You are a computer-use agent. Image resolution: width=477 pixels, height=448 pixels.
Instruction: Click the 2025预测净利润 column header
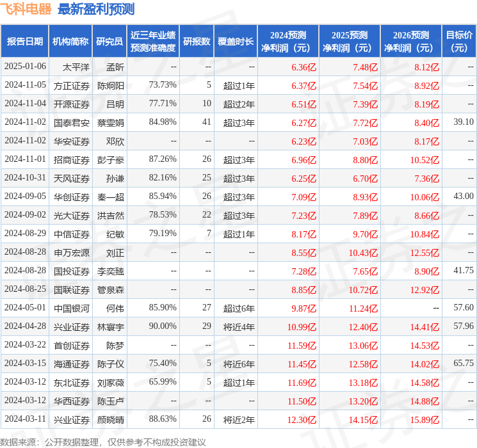350,42
